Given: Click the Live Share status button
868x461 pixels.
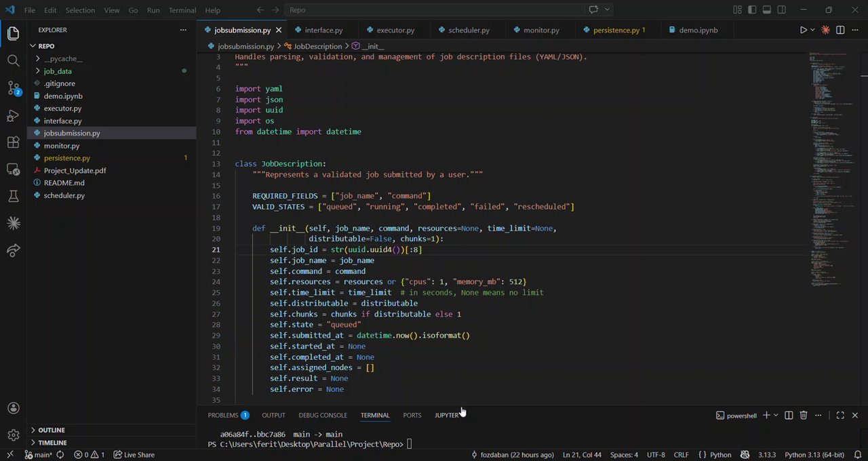Looking at the screenshot, I should coord(134,455).
